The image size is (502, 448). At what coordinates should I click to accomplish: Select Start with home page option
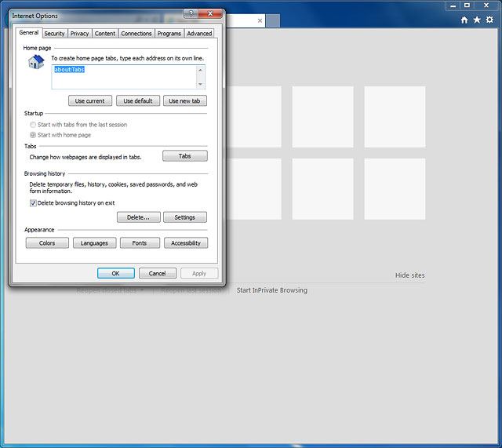click(x=32, y=135)
